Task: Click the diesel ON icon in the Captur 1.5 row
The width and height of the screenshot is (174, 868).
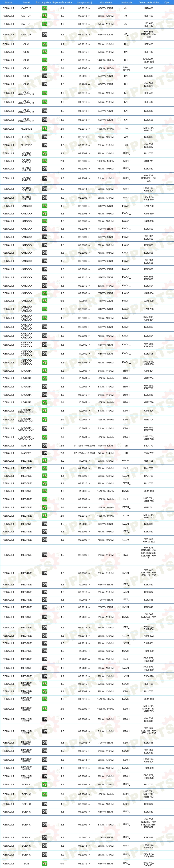Action: point(45,34)
